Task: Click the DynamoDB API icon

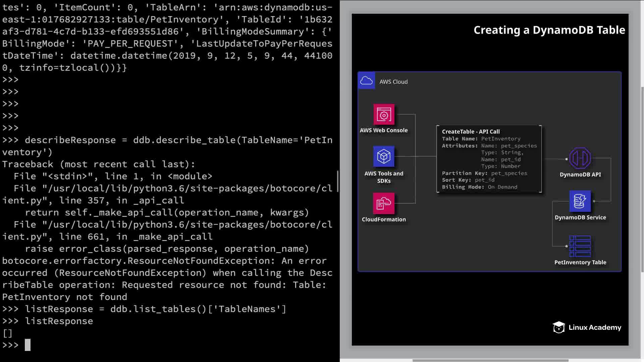Action: 580,158
